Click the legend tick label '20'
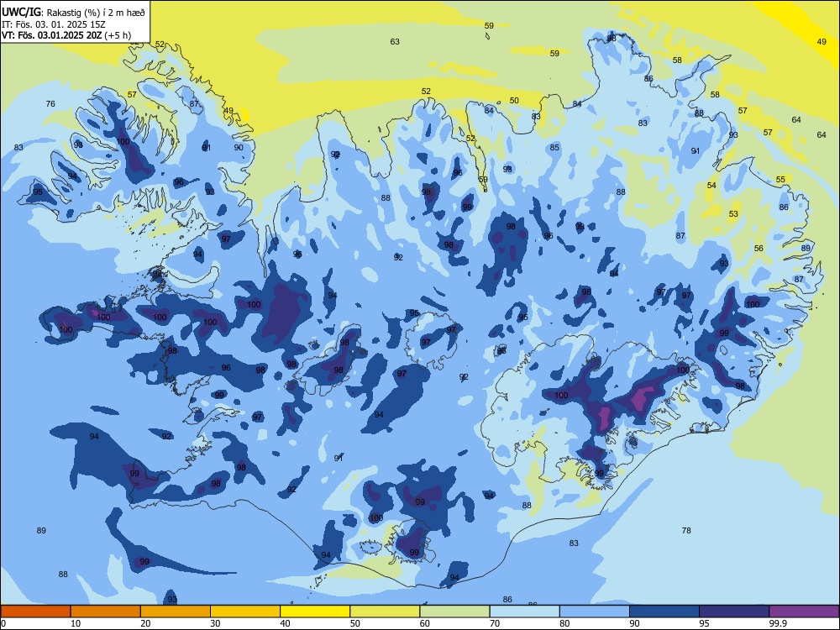This screenshot has height=630, width=840. [x=145, y=623]
